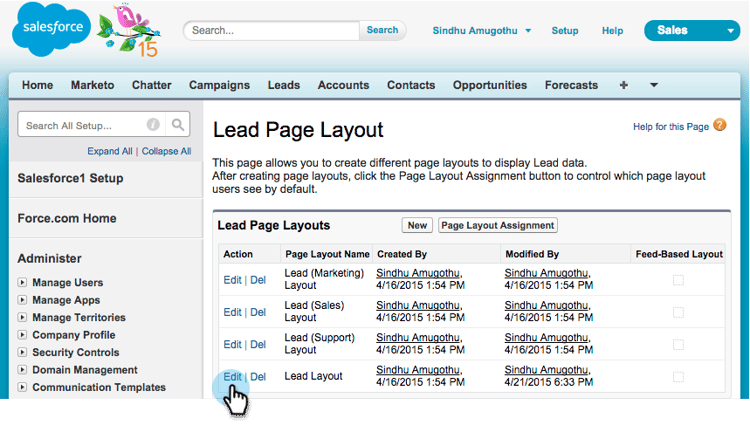Click the orange help question mark icon

(x=719, y=125)
